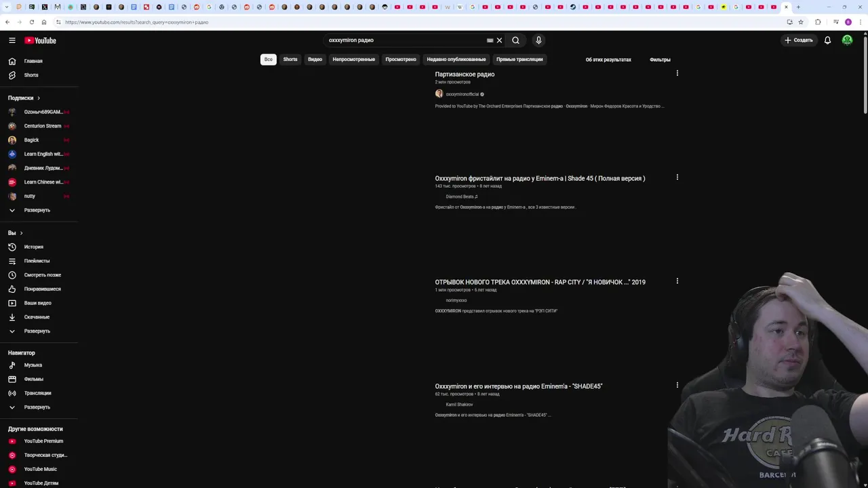Click the browser address bar URL
This screenshot has height=488, width=868.
[136, 22]
